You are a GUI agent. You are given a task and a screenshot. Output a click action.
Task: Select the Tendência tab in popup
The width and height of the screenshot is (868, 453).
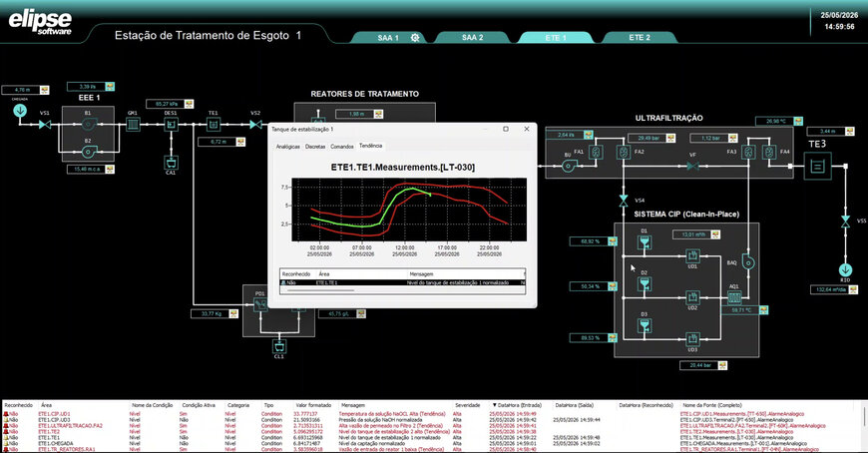tap(370, 146)
